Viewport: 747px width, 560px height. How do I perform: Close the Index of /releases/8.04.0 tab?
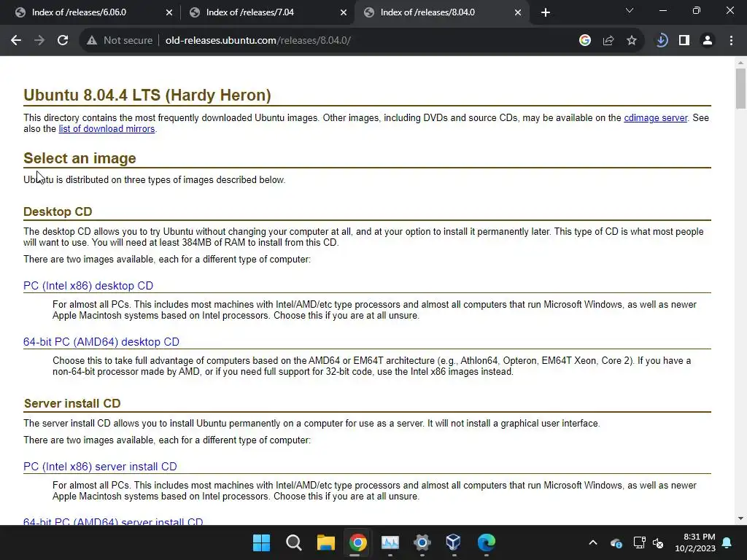pos(518,12)
